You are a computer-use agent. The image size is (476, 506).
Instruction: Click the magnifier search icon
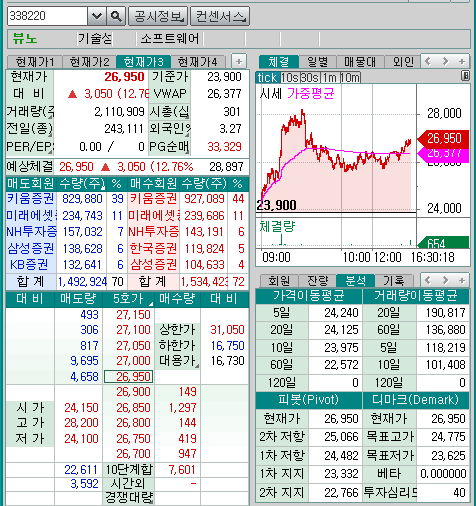point(116,16)
